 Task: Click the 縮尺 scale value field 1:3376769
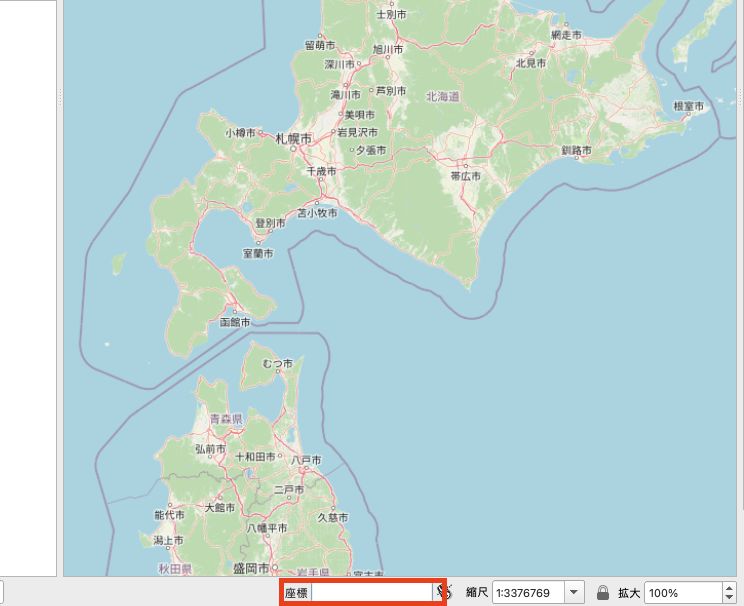click(528, 593)
